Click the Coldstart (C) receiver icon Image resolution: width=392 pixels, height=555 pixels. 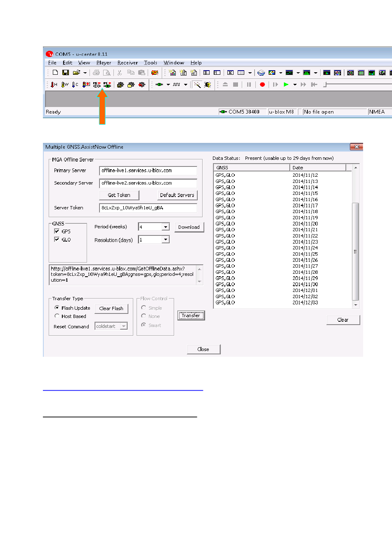pos(75,85)
